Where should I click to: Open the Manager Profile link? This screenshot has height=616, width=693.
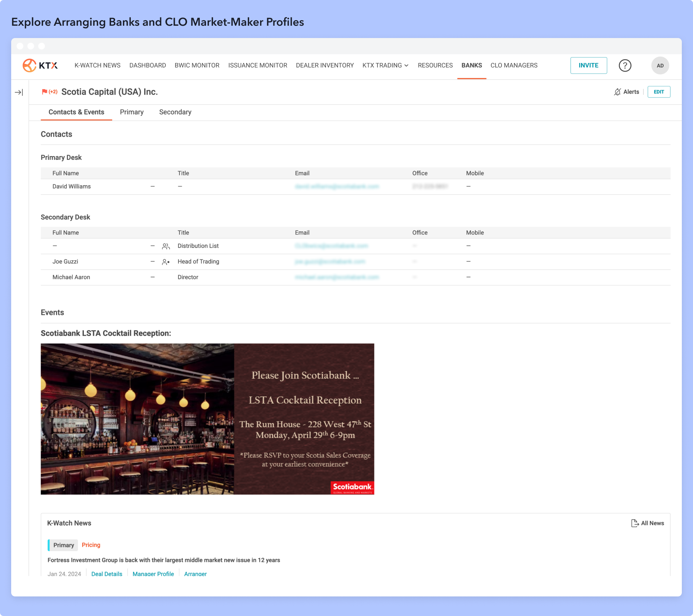pyautogui.click(x=153, y=574)
